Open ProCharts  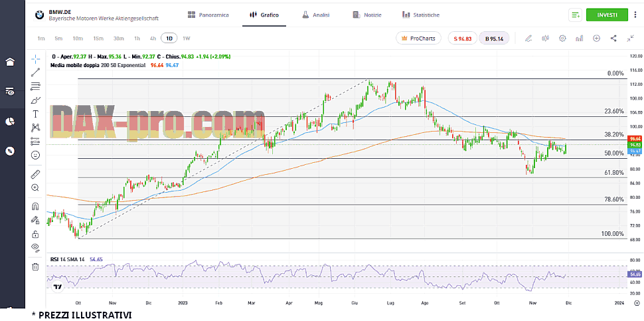pos(418,39)
